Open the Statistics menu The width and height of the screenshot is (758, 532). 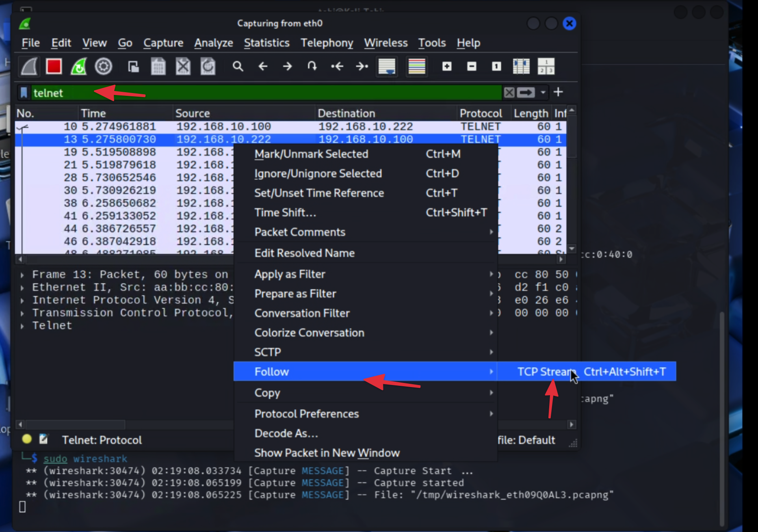pyautogui.click(x=266, y=43)
